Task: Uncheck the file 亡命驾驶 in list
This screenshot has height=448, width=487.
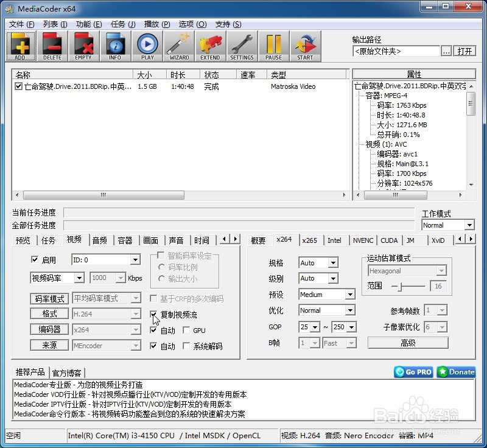Action: coord(18,86)
